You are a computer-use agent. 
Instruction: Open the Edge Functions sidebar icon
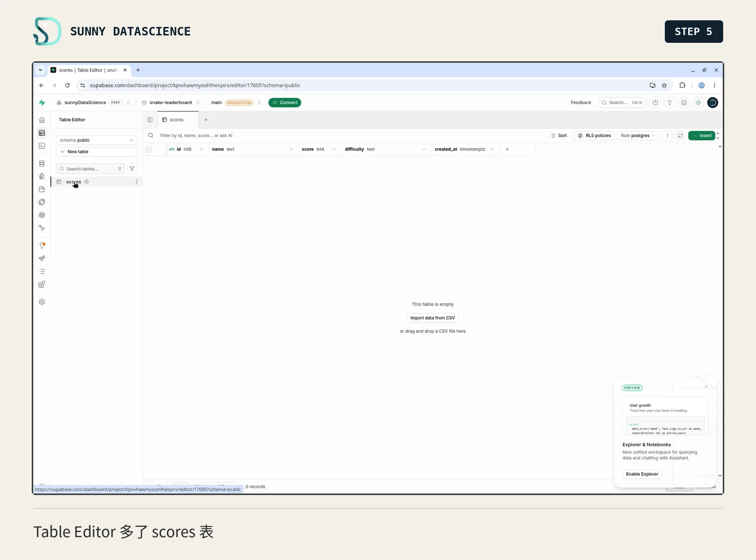(x=42, y=202)
